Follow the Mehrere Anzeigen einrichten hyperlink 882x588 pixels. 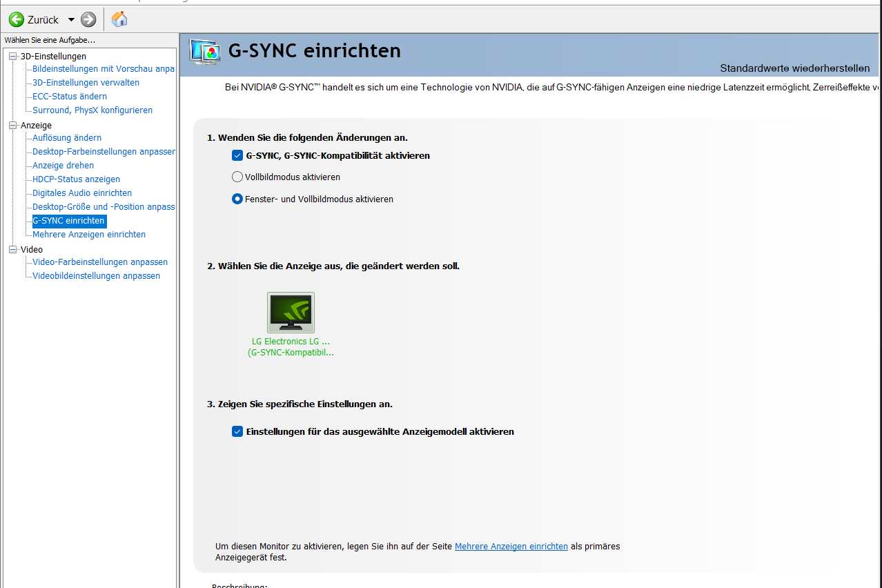pos(511,547)
